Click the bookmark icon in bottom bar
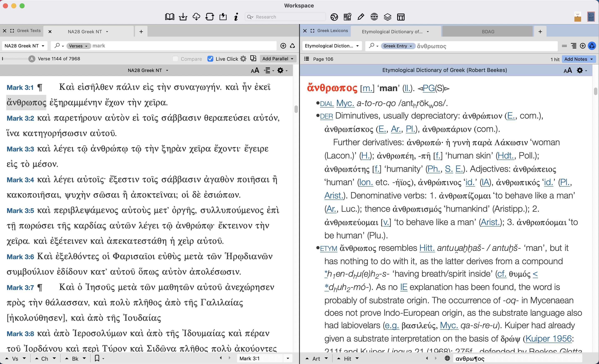 point(97,358)
